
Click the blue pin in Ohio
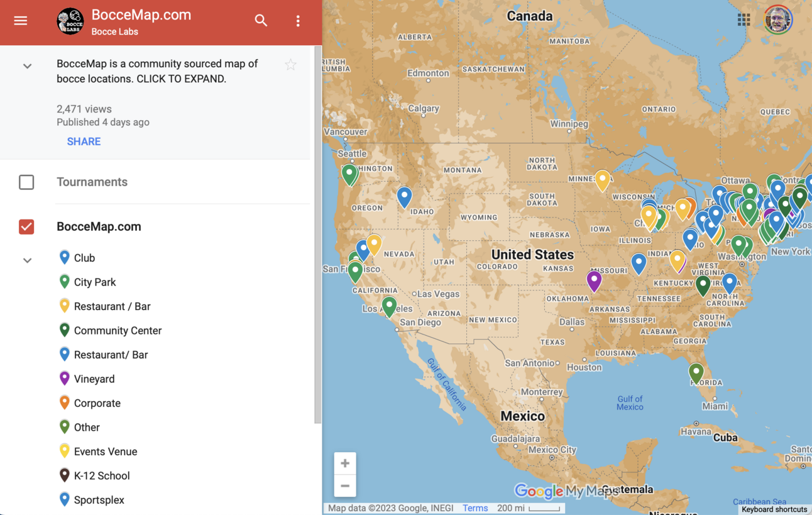coord(690,239)
